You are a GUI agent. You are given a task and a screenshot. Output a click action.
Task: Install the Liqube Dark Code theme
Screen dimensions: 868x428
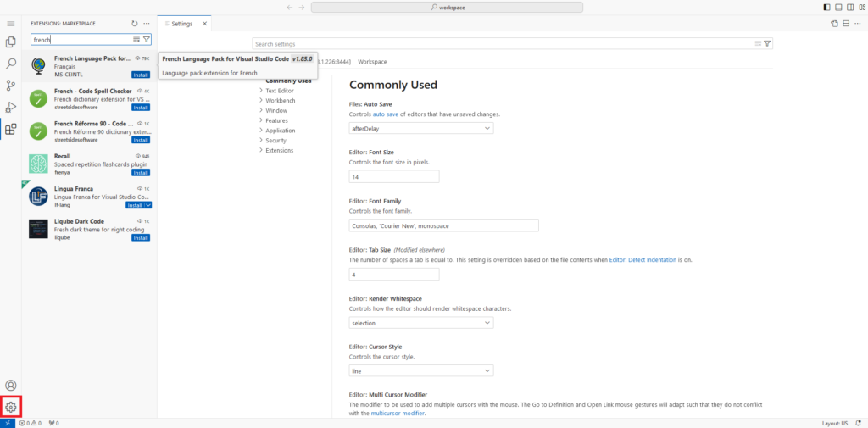(141, 238)
